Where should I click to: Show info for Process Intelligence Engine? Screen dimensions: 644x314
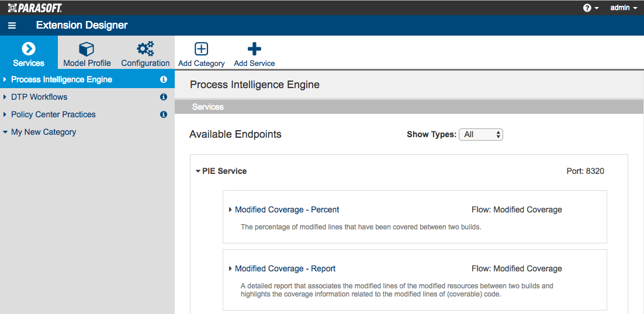(164, 79)
